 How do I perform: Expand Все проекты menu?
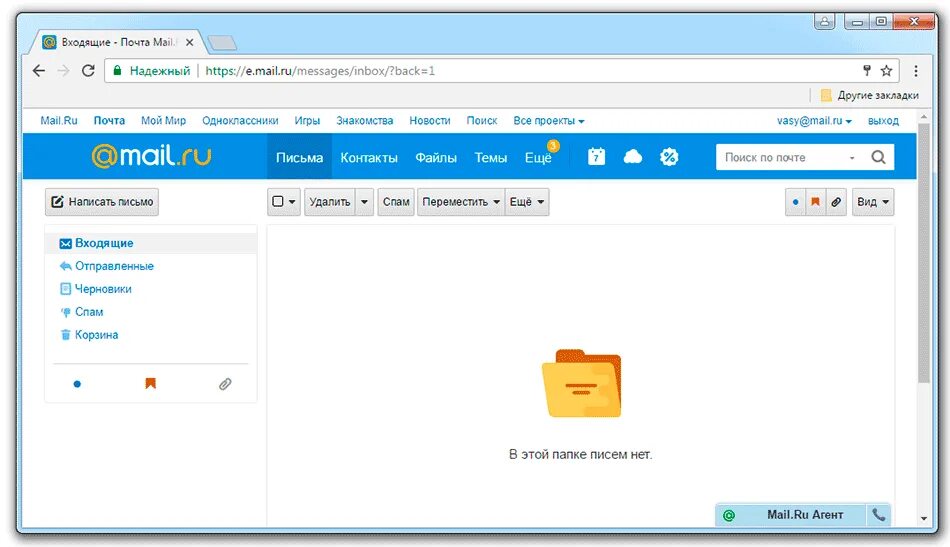(x=548, y=121)
